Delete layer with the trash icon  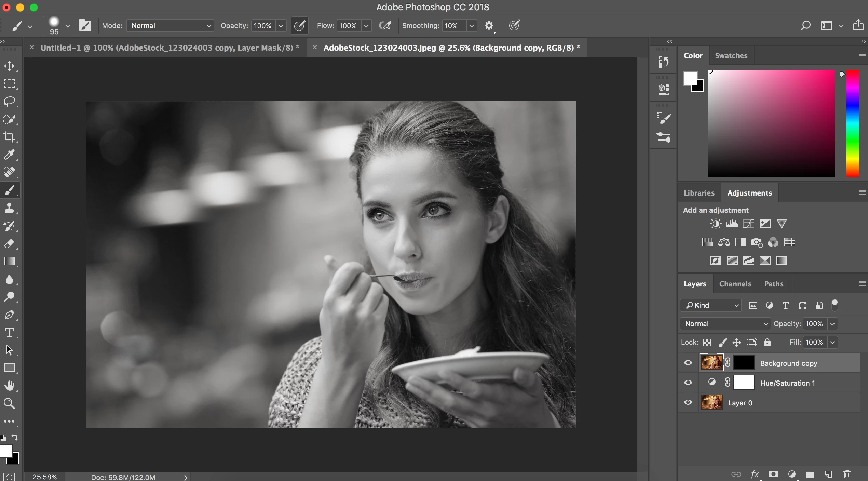tap(847, 474)
